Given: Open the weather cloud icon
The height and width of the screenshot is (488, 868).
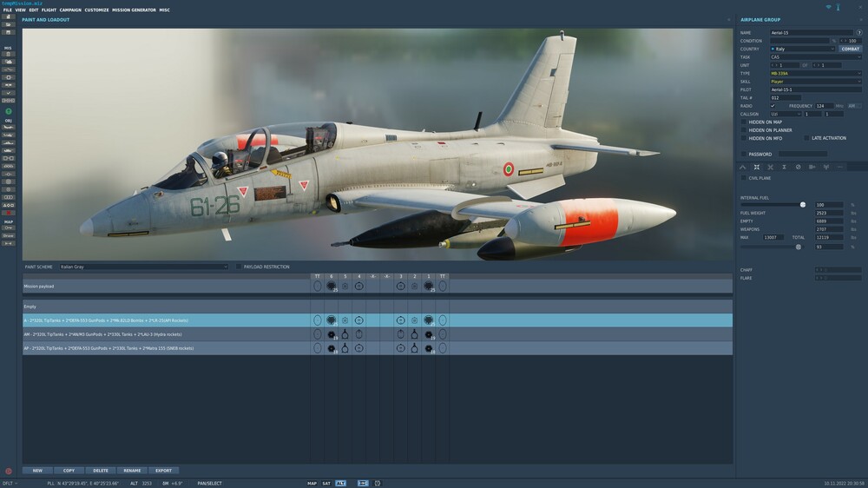Looking at the screenshot, I should tap(9, 62).
